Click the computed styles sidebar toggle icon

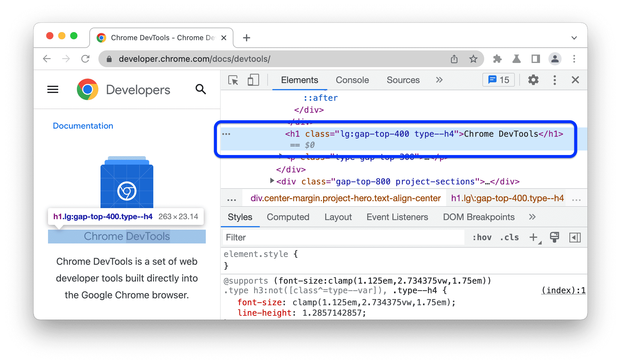click(574, 238)
